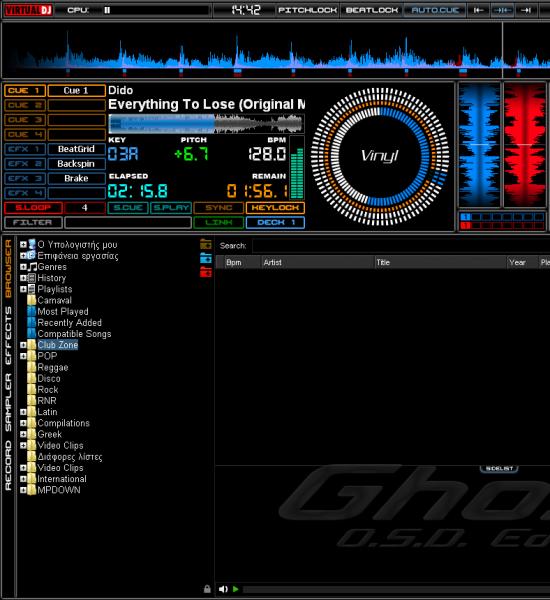Open the BROWSER side tab
This screenshot has height=600, width=550.
8,269
